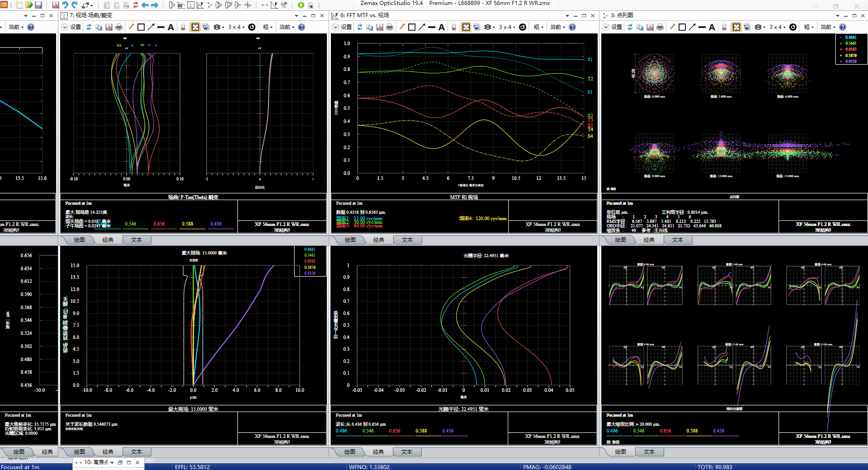The height and width of the screenshot is (470, 868).
Task: Open the 3 x 4 layout dropdown in field curvature window
Action: (x=236, y=27)
